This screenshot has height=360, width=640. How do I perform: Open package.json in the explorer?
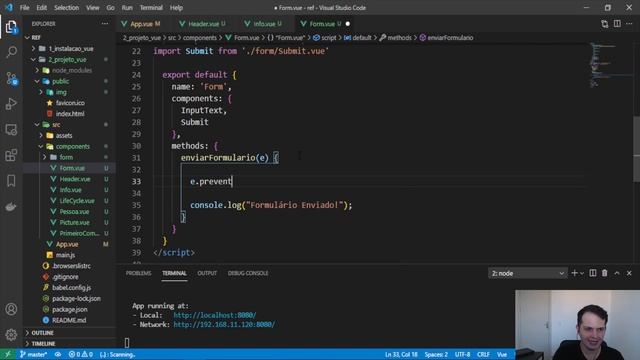pyautogui.click(x=69, y=309)
